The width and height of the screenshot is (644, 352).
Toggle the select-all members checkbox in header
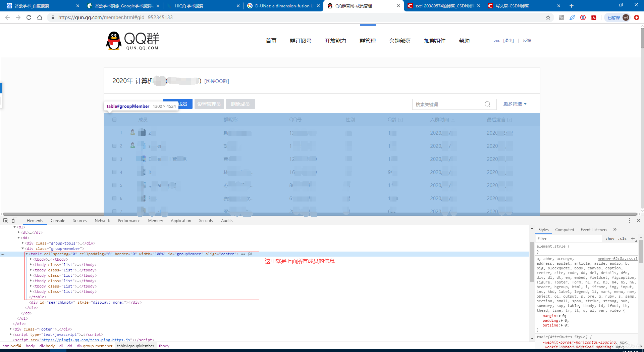(x=114, y=120)
